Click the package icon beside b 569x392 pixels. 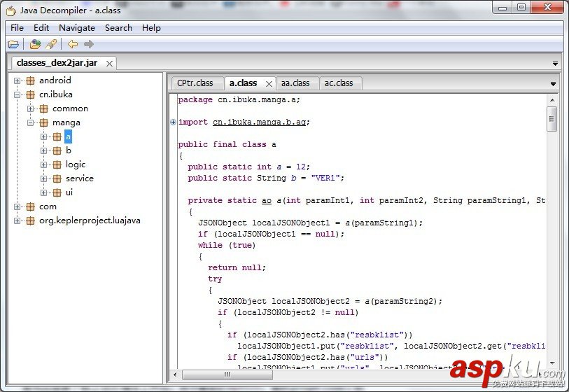pos(57,150)
